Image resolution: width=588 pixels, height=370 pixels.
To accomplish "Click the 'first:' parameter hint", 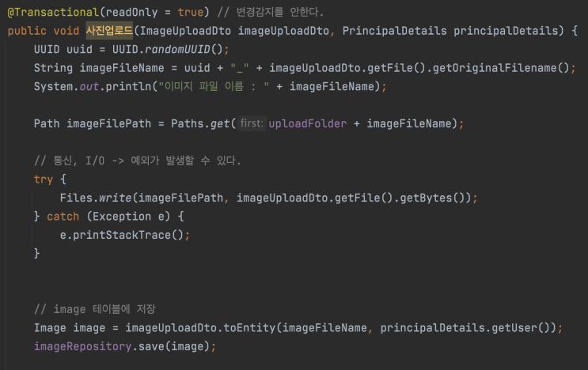I will 252,123.
